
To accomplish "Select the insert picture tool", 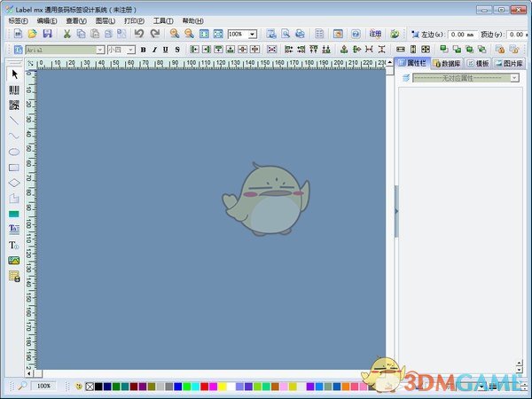I will 14,261.
